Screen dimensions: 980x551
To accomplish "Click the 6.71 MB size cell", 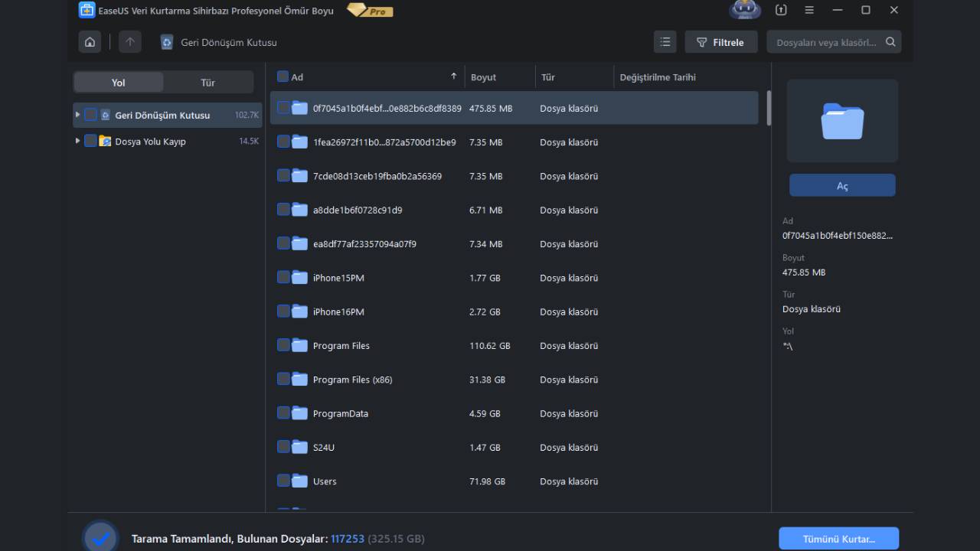I will tap(486, 210).
